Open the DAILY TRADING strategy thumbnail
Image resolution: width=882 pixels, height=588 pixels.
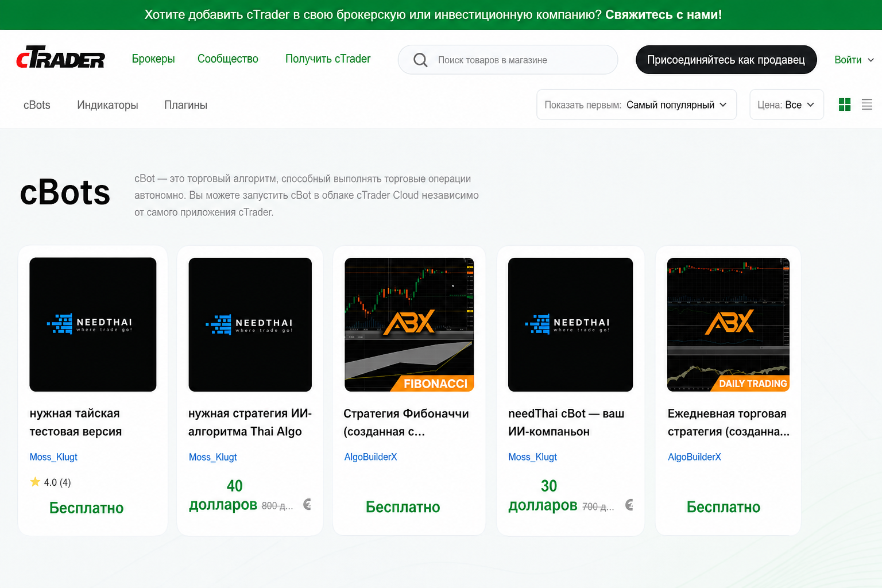pyautogui.click(x=728, y=324)
